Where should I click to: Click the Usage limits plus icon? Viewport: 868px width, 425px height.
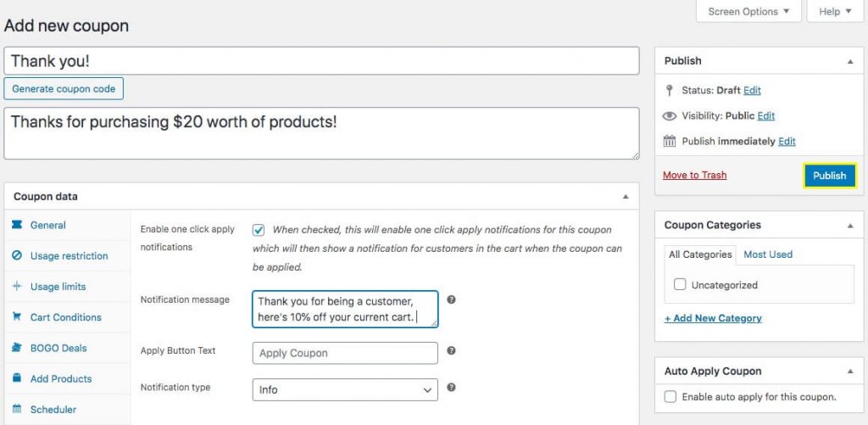tap(17, 287)
